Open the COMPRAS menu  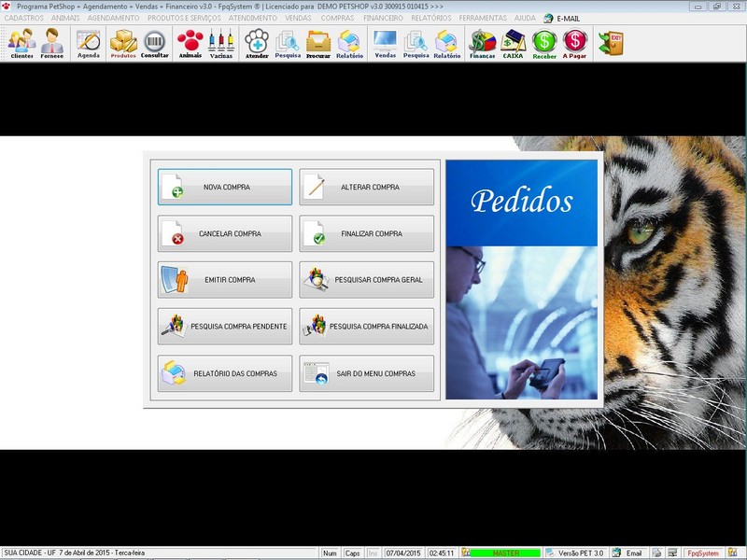click(337, 18)
